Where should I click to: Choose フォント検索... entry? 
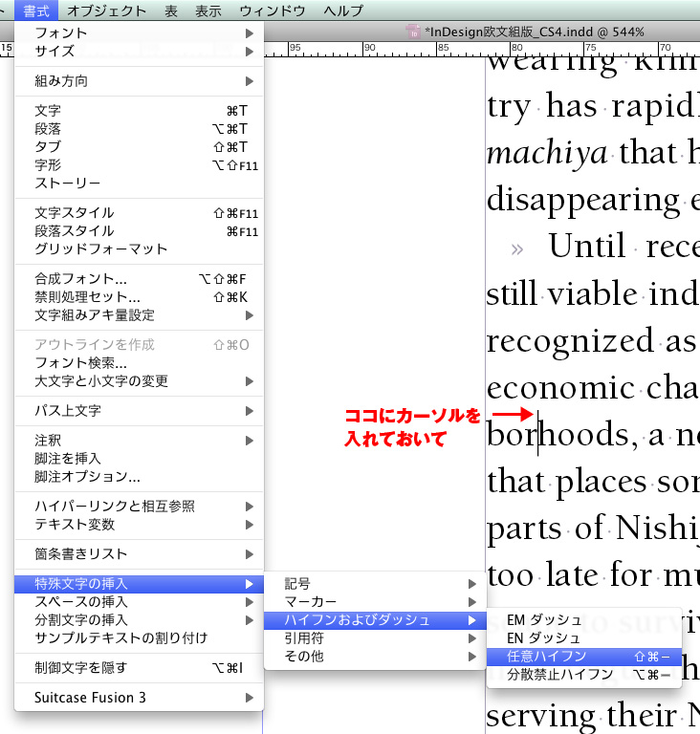139,363
